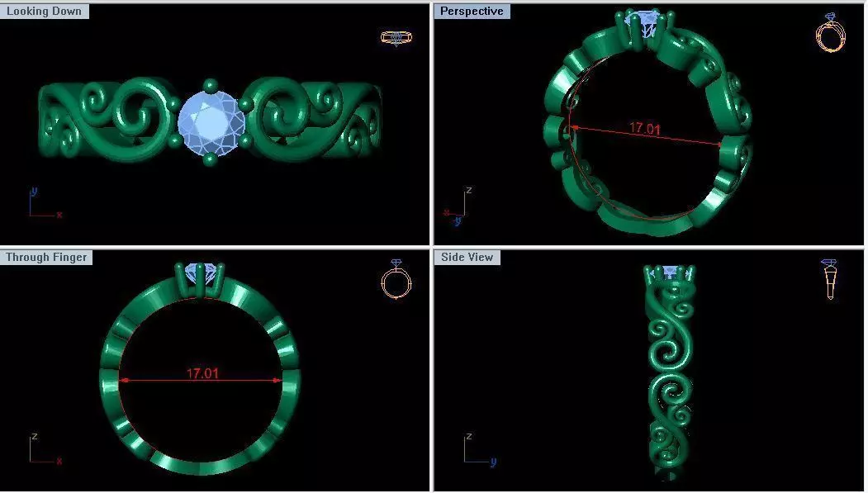
Task: Click the xyz axis indicator in Perspective view
Action: pos(459,206)
